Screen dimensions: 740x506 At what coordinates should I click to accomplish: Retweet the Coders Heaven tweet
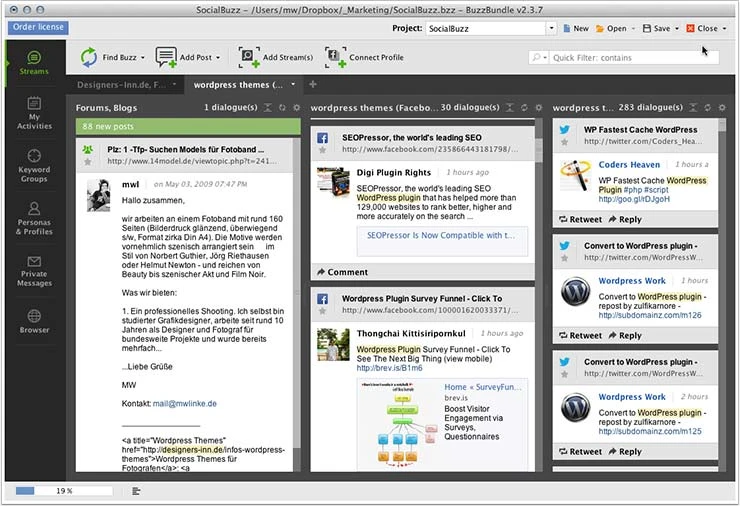click(580, 219)
